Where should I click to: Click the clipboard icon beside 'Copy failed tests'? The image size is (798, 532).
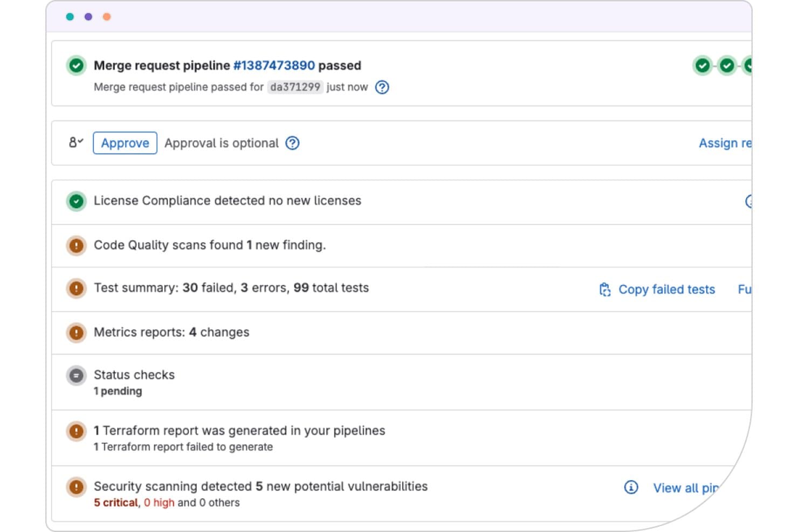point(605,289)
